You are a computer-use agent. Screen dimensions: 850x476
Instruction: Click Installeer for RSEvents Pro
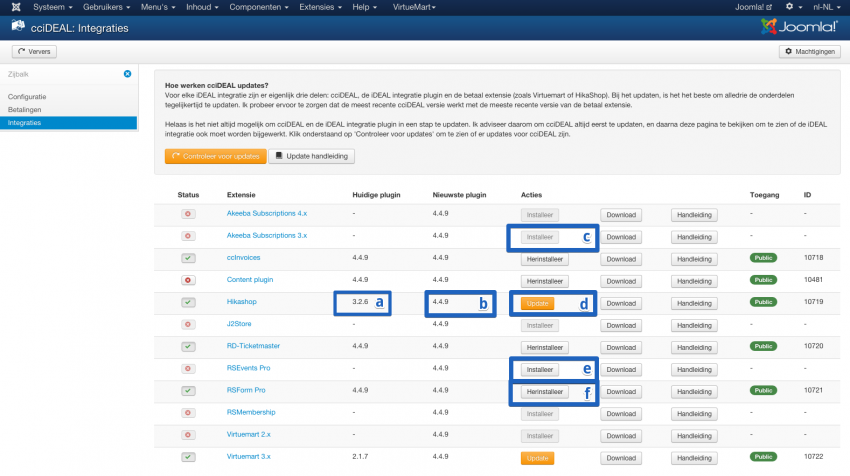(x=540, y=370)
